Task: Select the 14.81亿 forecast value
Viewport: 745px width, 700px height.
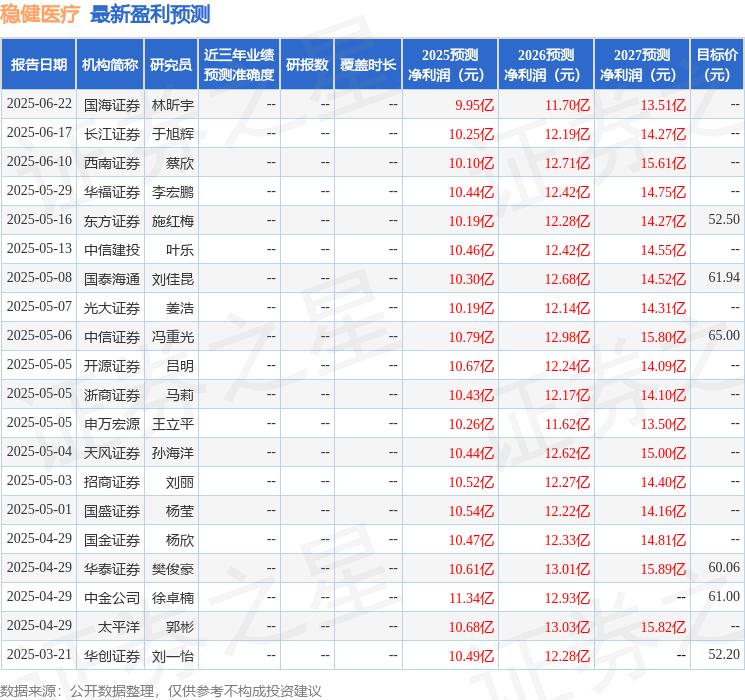Action: [x=663, y=540]
